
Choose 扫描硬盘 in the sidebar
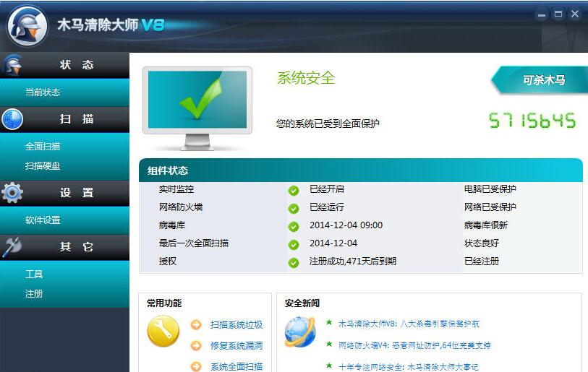43,165
